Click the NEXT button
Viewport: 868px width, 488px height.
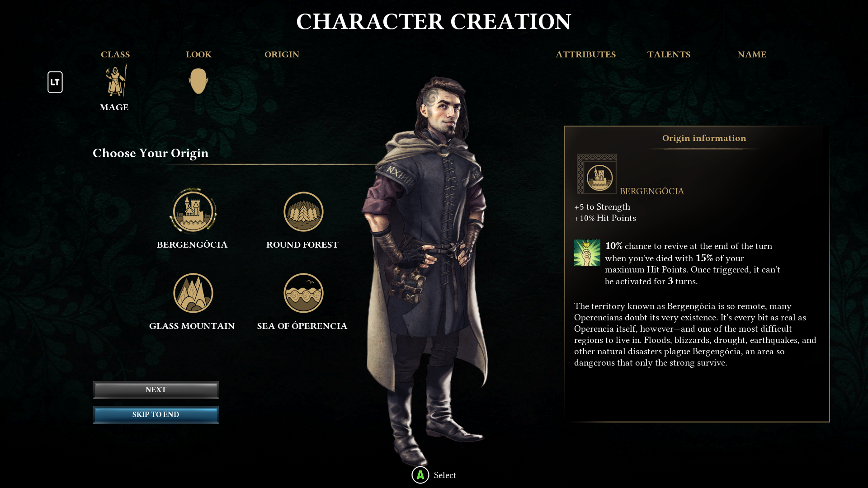156,390
